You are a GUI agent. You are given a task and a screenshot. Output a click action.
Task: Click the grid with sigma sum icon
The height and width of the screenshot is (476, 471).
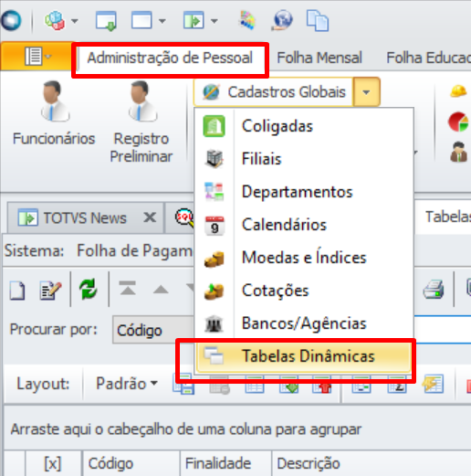point(397,385)
